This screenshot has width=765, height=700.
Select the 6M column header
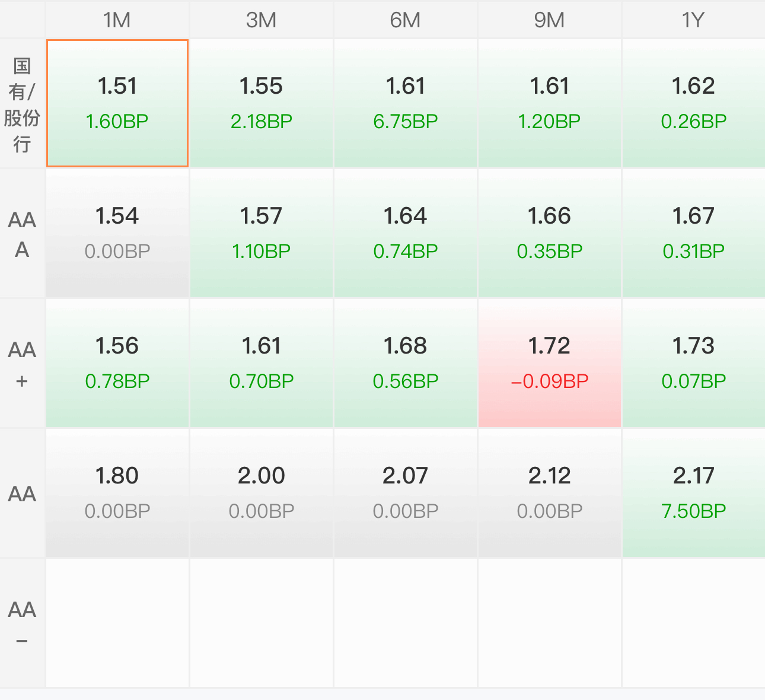tap(406, 20)
